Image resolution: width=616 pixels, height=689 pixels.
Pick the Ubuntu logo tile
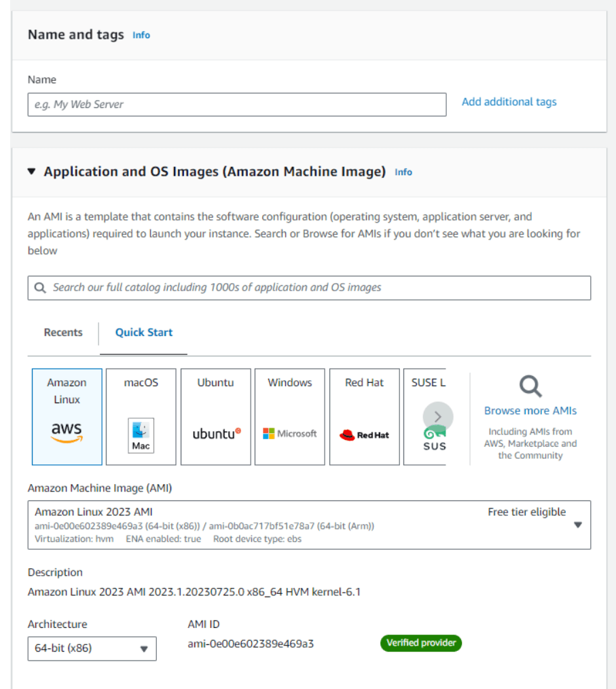(x=215, y=416)
